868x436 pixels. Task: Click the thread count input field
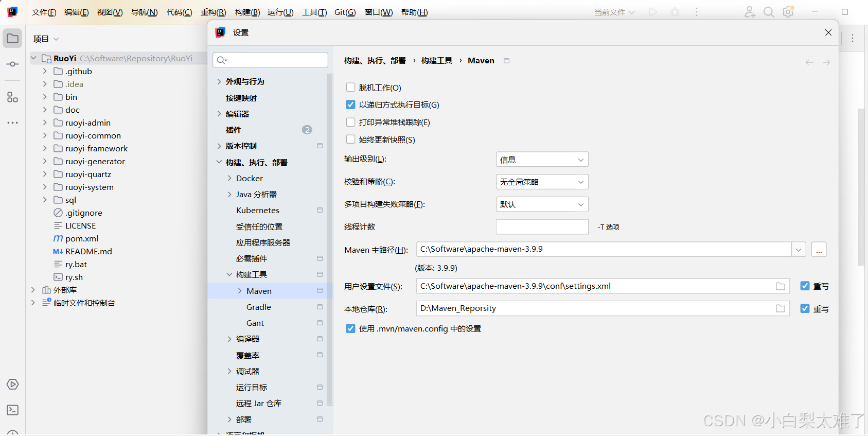542,227
